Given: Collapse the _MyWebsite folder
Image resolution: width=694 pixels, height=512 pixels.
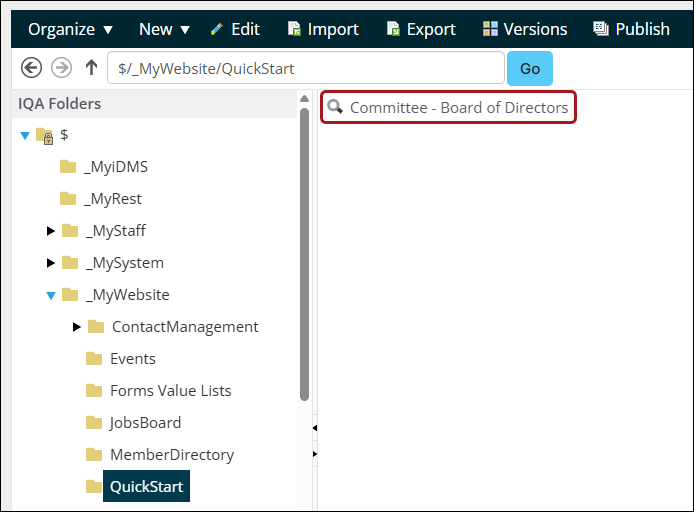Looking at the screenshot, I should click(x=51, y=295).
